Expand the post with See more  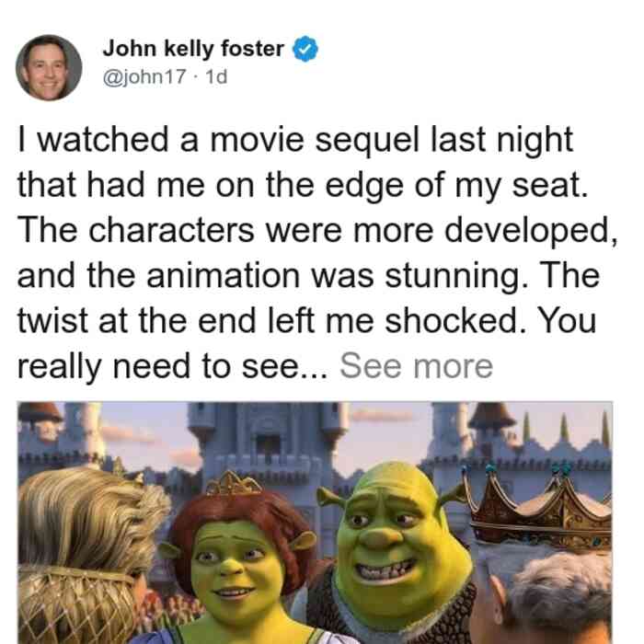pyautogui.click(x=416, y=365)
